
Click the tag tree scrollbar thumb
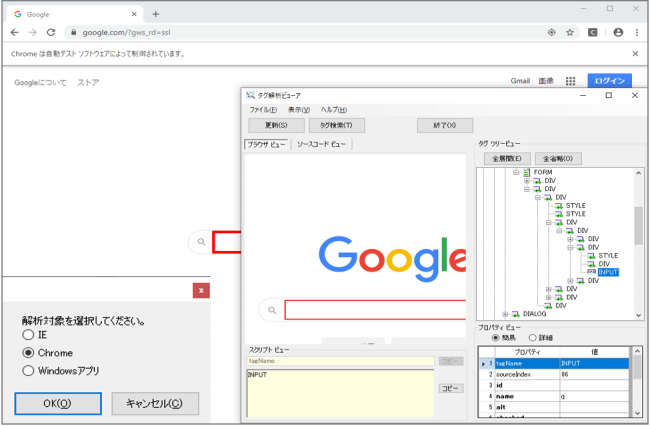point(638,226)
